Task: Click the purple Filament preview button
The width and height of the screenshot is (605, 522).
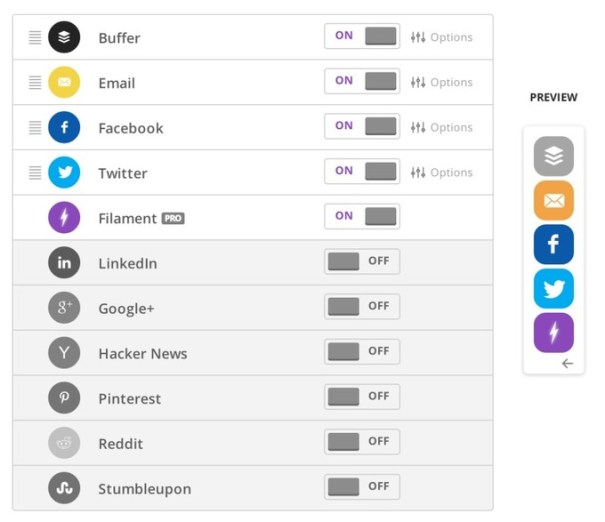Action: tap(553, 332)
